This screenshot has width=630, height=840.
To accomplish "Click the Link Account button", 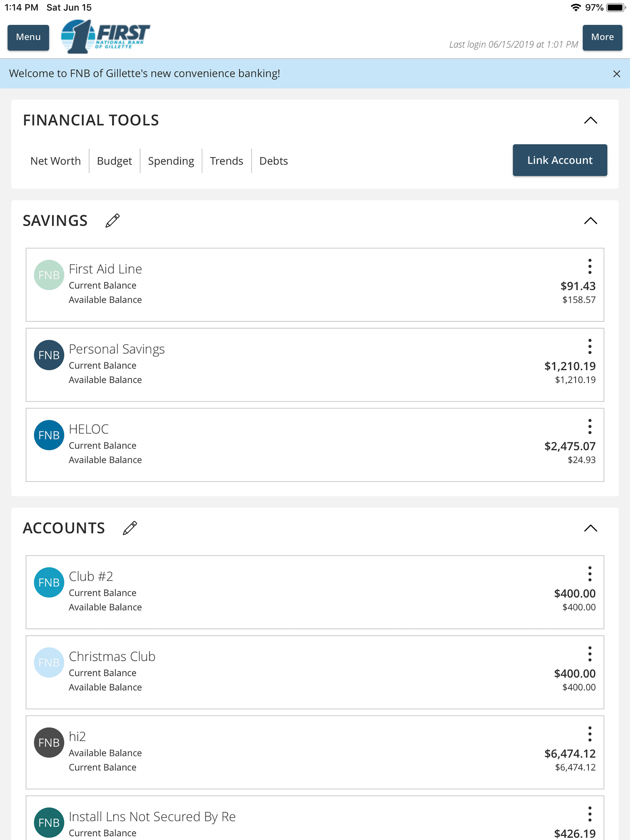I will tap(560, 160).
